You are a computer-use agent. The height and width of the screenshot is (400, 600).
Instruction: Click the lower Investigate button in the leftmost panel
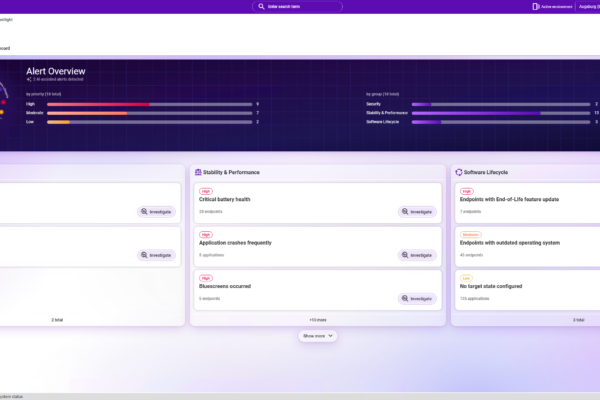(x=157, y=255)
